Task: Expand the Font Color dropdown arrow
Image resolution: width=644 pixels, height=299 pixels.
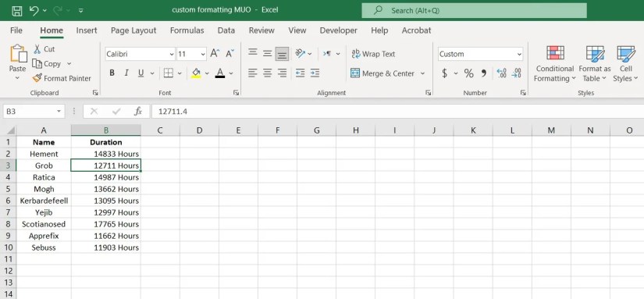Action: [231, 73]
